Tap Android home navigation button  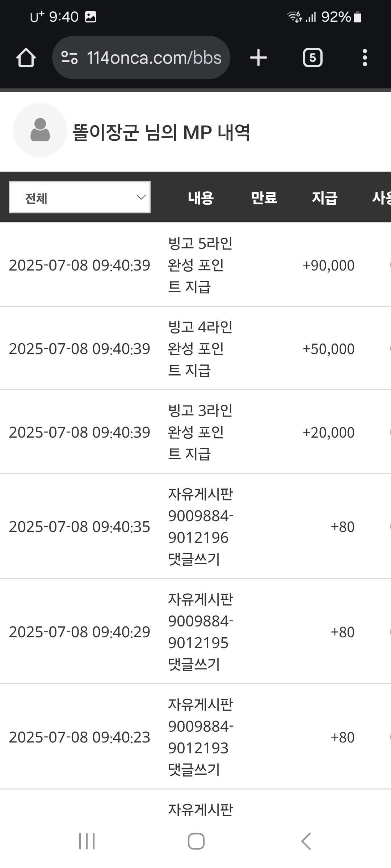point(196,841)
